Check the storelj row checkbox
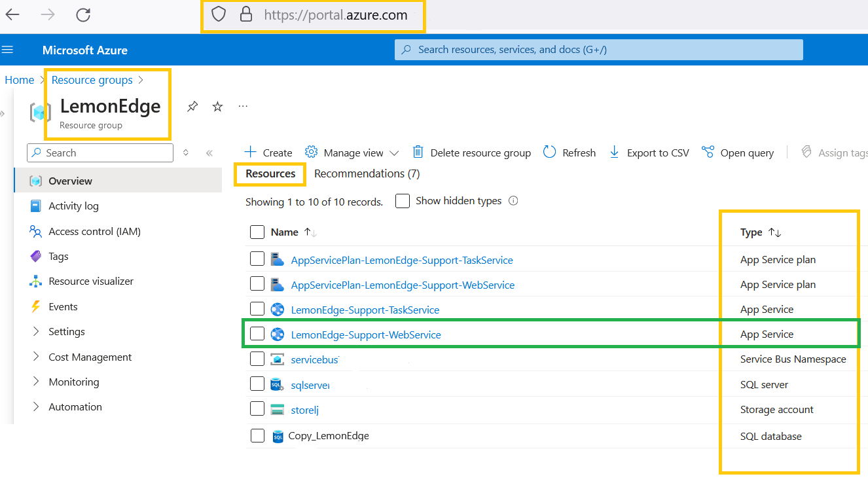 pos(257,409)
